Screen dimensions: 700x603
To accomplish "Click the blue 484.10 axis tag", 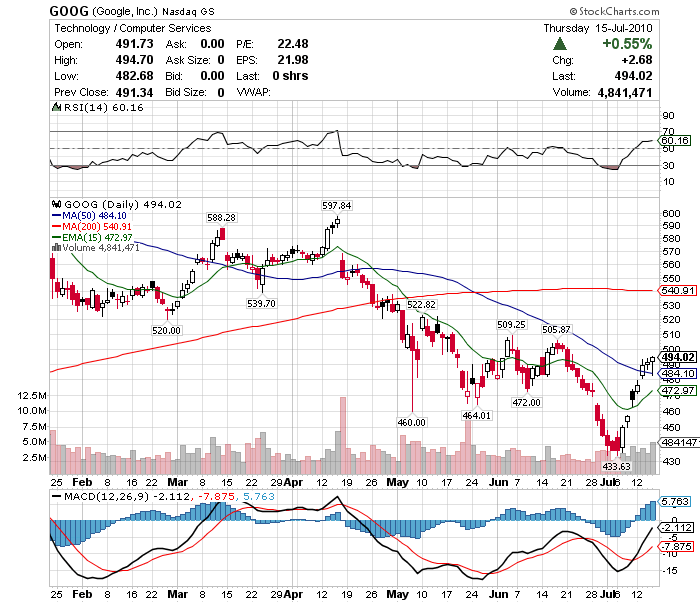I will point(677,373).
